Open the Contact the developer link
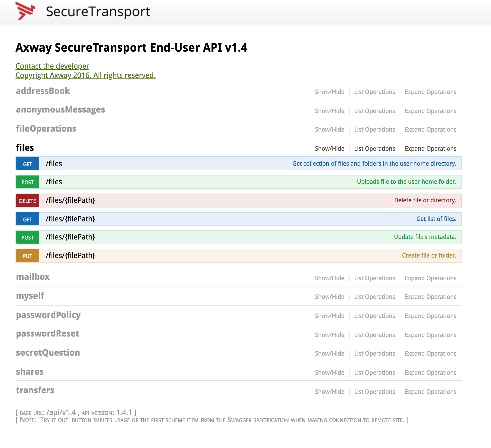Viewport: 491px width, 448px height. pos(52,66)
